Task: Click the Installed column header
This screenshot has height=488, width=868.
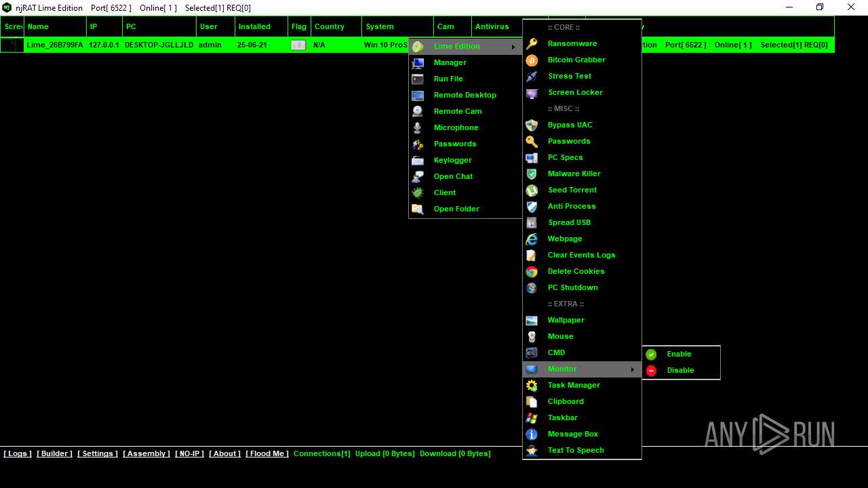Action: click(262, 26)
